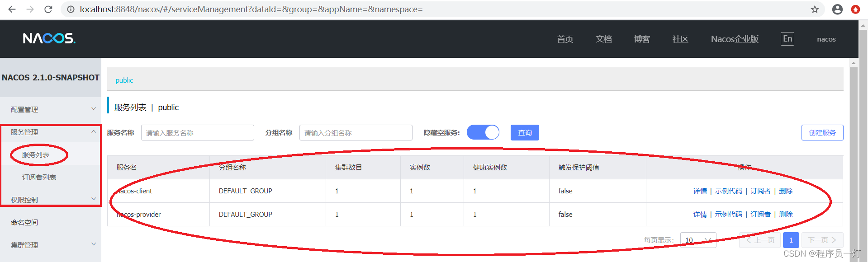Click the address bar URL
Screen dimensions: 868x262
pos(251,9)
